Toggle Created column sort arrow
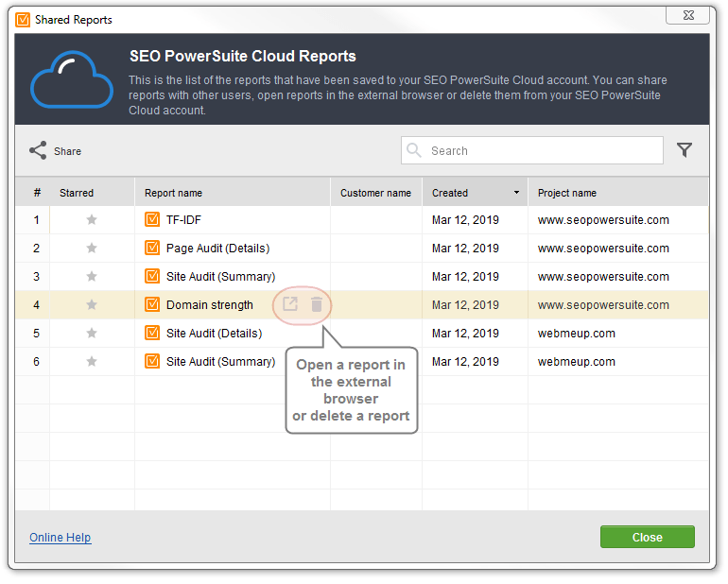Viewport: 728px width, 584px height. 518,193
